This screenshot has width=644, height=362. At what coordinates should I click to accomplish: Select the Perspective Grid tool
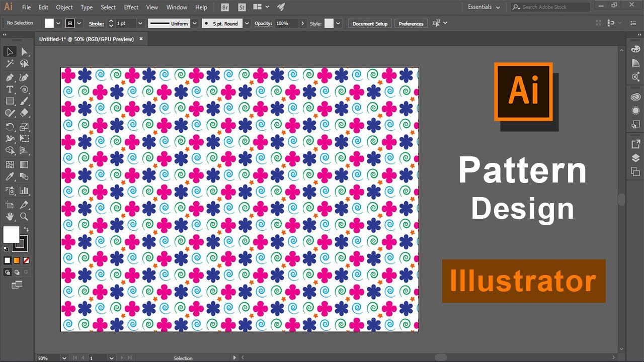[x=24, y=150]
